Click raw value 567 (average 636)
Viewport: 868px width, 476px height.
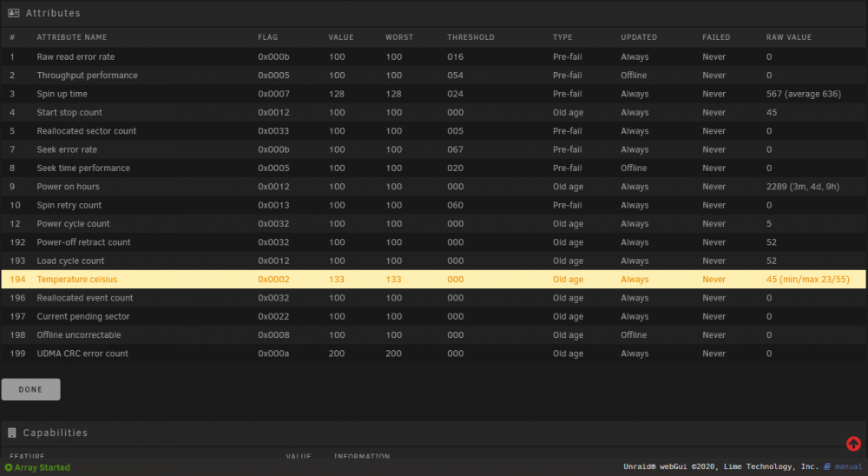click(x=803, y=94)
